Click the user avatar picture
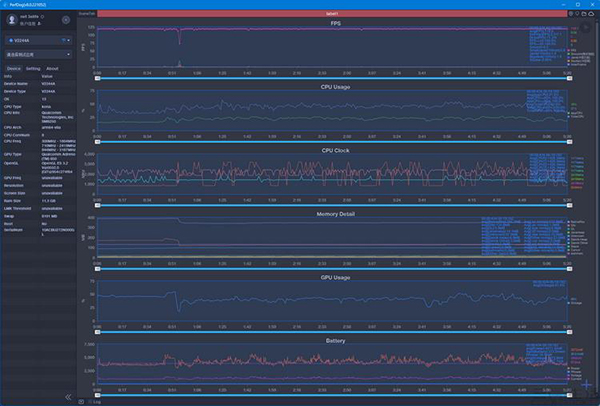The width and height of the screenshot is (600, 406). tap(11, 19)
